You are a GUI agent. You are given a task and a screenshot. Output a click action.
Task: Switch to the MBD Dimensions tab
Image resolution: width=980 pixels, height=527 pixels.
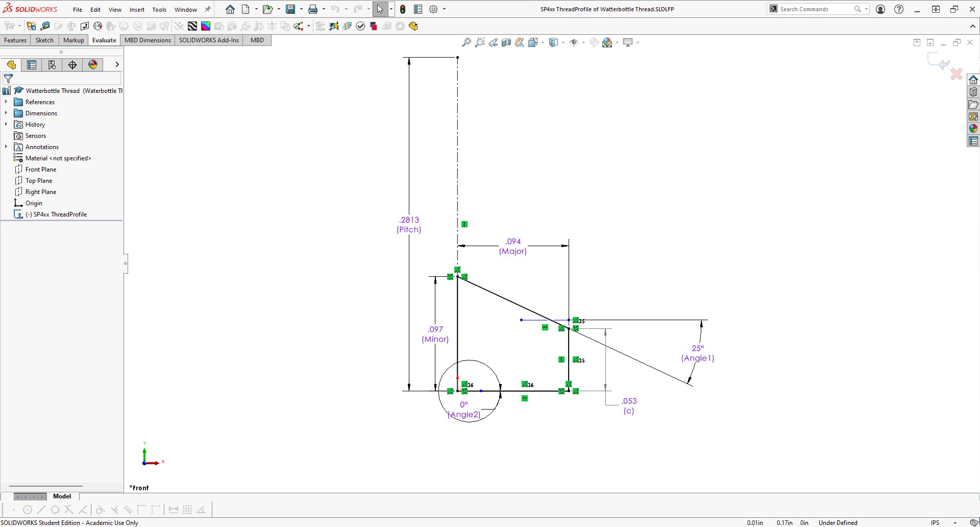pos(148,40)
